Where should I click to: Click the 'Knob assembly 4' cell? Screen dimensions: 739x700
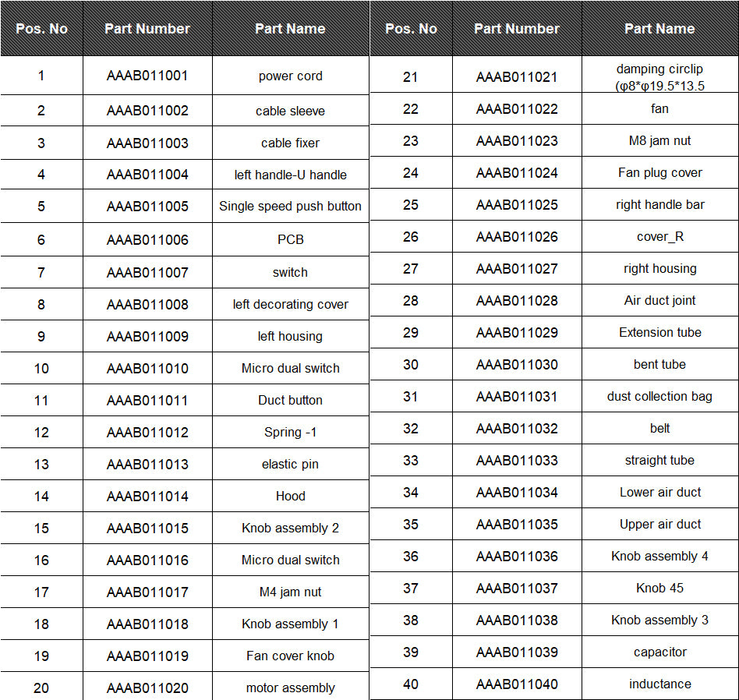659,557
